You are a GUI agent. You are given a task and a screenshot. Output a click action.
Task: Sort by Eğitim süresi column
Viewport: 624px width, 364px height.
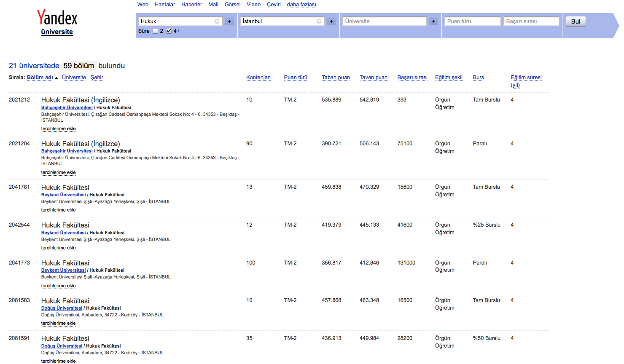coord(526,81)
